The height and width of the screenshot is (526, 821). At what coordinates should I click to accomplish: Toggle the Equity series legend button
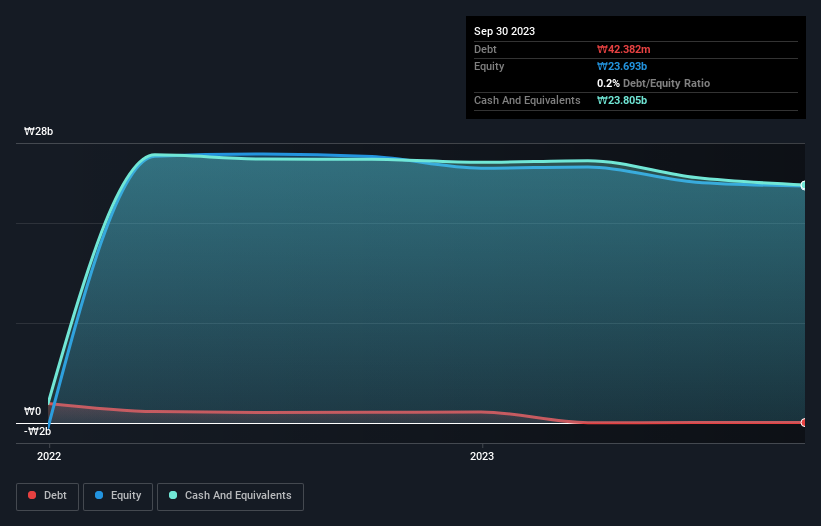pyautogui.click(x=118, y=496)
